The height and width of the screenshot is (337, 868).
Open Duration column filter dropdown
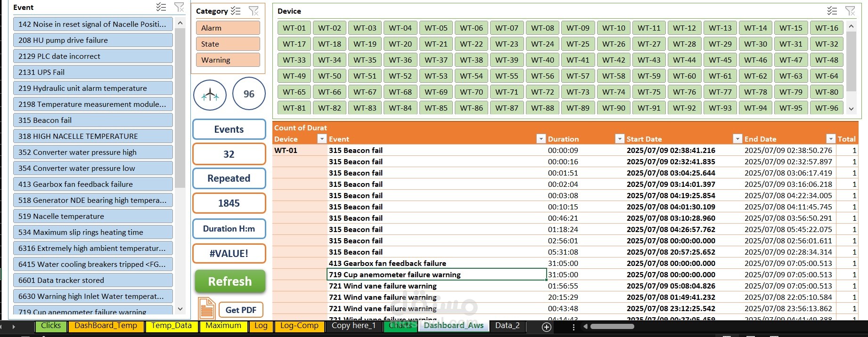point(620,139)
